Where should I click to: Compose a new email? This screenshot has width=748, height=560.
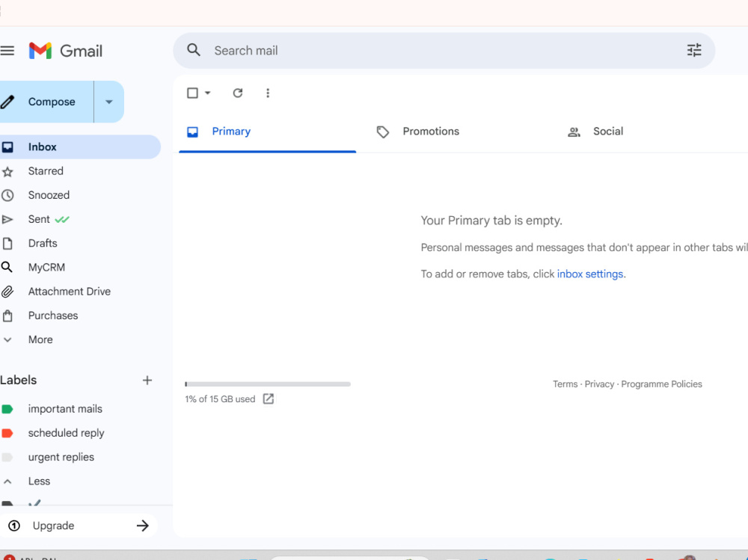coord(46,102)
